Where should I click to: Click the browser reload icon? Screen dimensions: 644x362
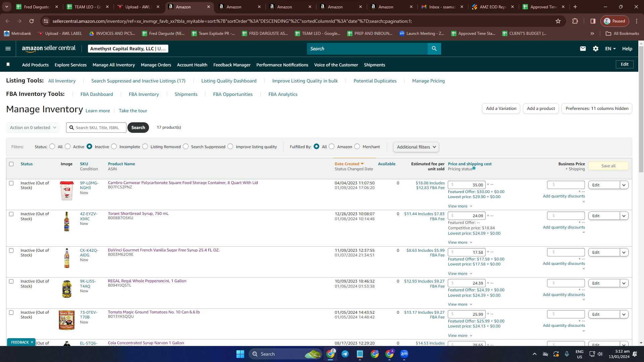[x=32, y=21]
